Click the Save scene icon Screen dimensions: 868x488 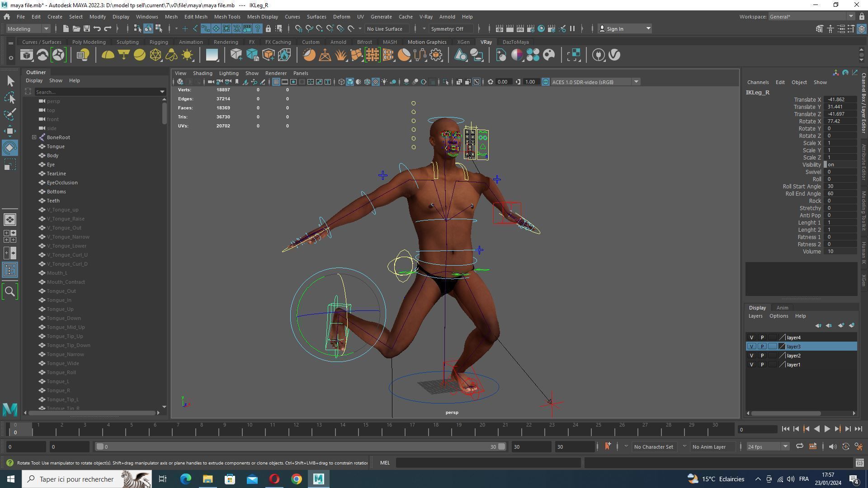(86, 28)
